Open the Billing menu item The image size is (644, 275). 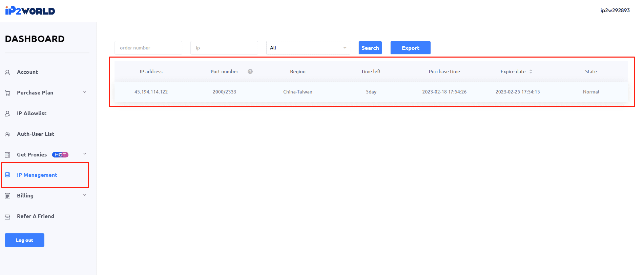click(25, 196)
